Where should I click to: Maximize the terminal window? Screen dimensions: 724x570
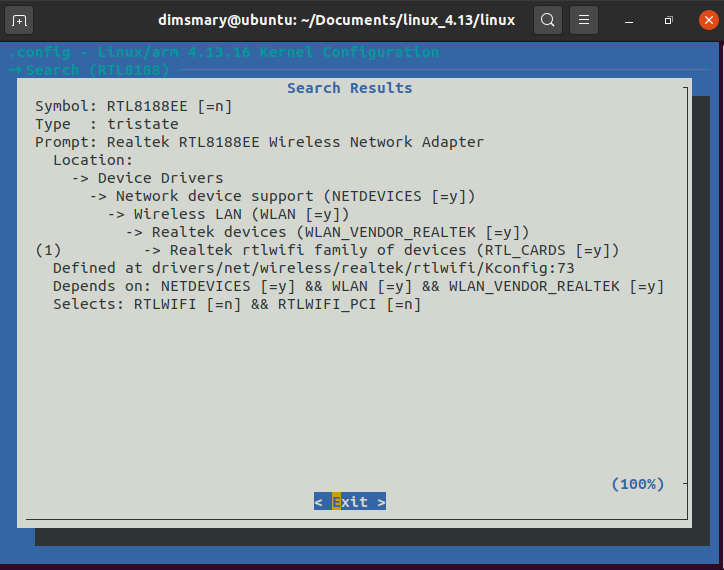[668, 20]
